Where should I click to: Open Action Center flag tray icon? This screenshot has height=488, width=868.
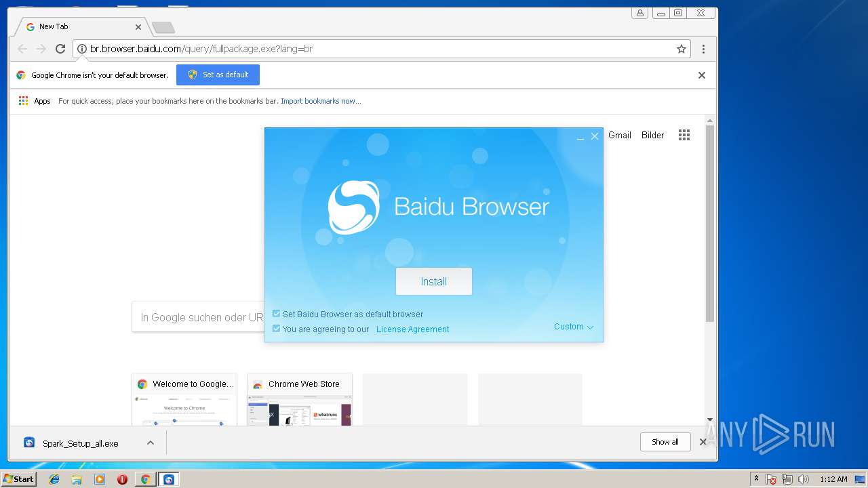pyautogui.click(x=771, y=479)
